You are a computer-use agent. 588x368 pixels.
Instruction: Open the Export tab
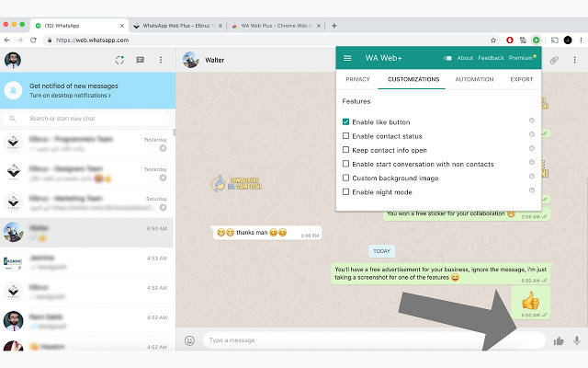click(521, 80)
